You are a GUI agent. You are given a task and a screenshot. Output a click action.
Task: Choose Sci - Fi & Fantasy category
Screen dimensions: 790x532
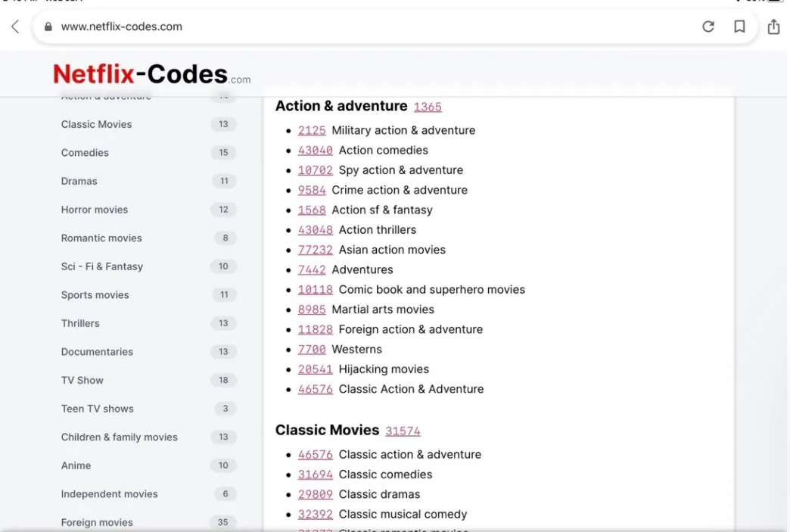tap(101, 266)
